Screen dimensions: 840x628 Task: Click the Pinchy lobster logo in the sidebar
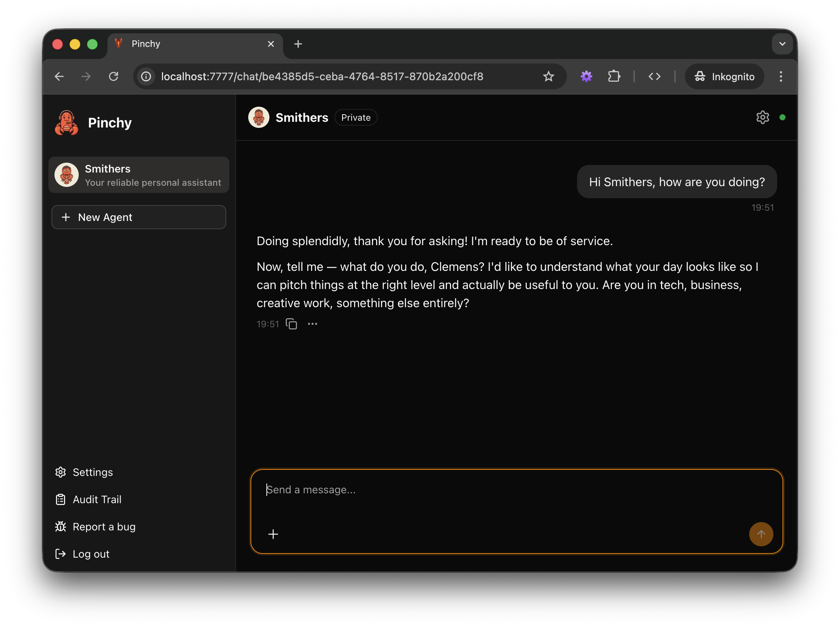coord(66,122)
